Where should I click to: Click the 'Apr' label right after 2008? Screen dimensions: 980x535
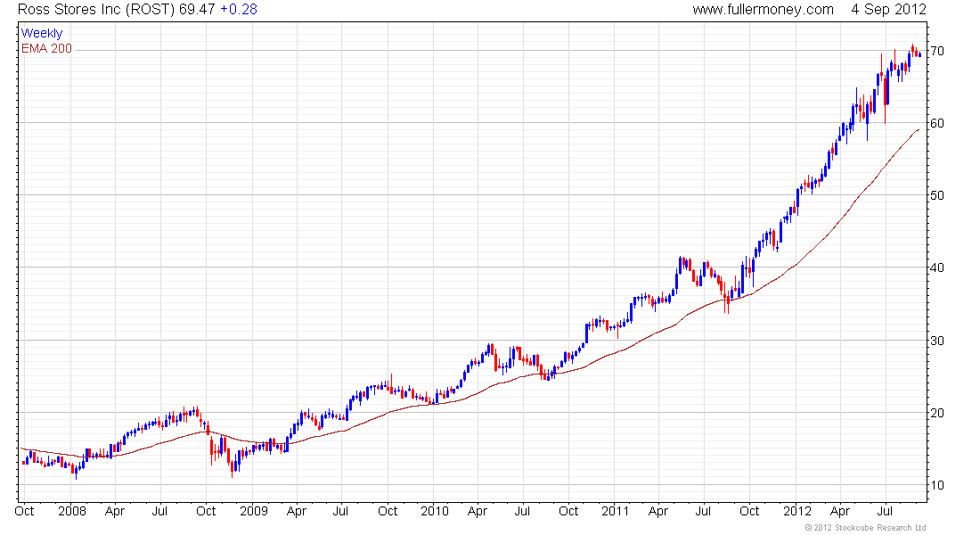coord(115,511)
